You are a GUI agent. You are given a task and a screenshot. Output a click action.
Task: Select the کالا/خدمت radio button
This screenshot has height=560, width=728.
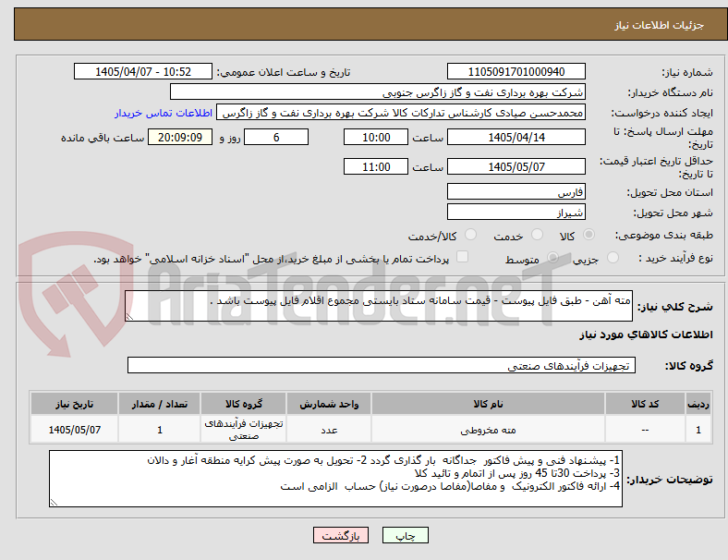pos(471,235)
